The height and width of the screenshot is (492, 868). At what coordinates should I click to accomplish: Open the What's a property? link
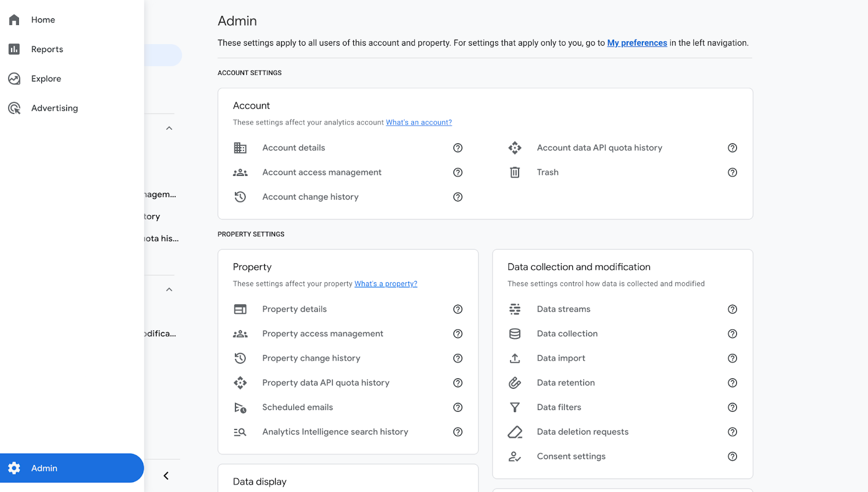pos(386,284)
